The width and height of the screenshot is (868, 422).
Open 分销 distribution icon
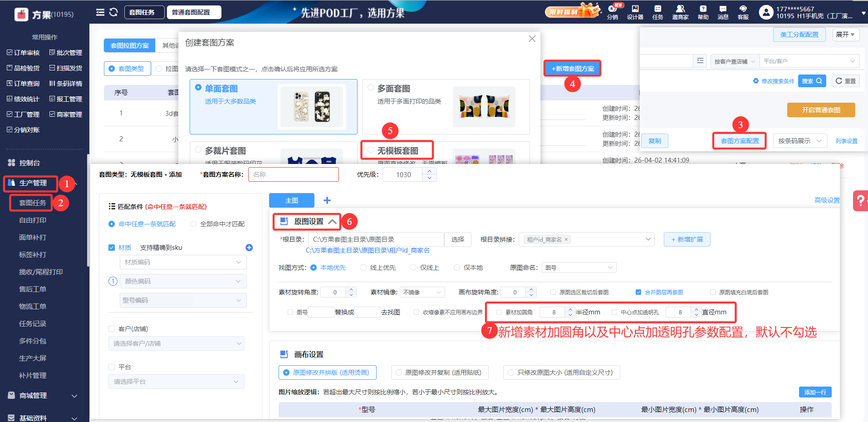613,12
